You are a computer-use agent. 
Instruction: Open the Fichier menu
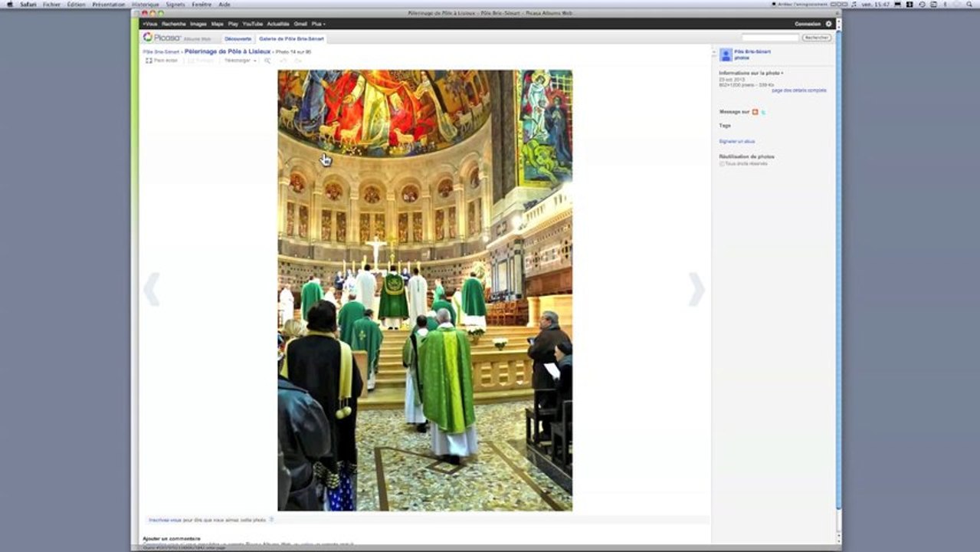[x=51, y=4]
